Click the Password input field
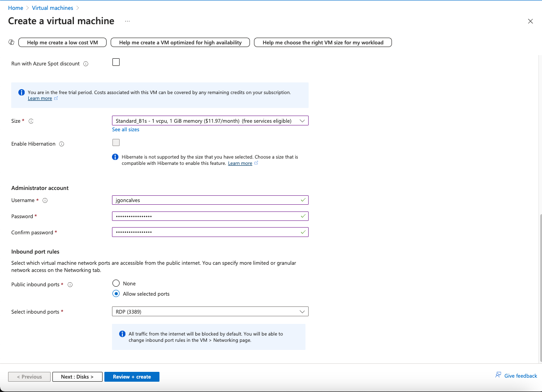The height and width of the screenshot is (392, 542). point(210,216)
